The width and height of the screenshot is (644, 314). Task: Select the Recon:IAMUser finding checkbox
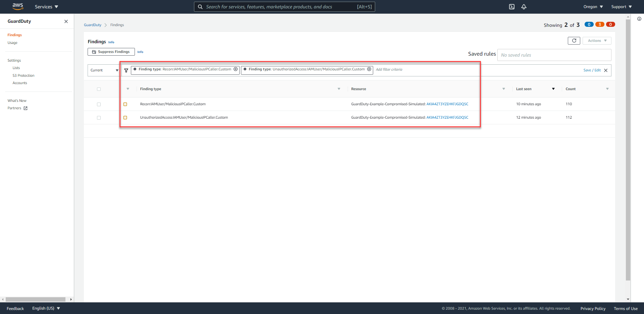tap(99, 104)
